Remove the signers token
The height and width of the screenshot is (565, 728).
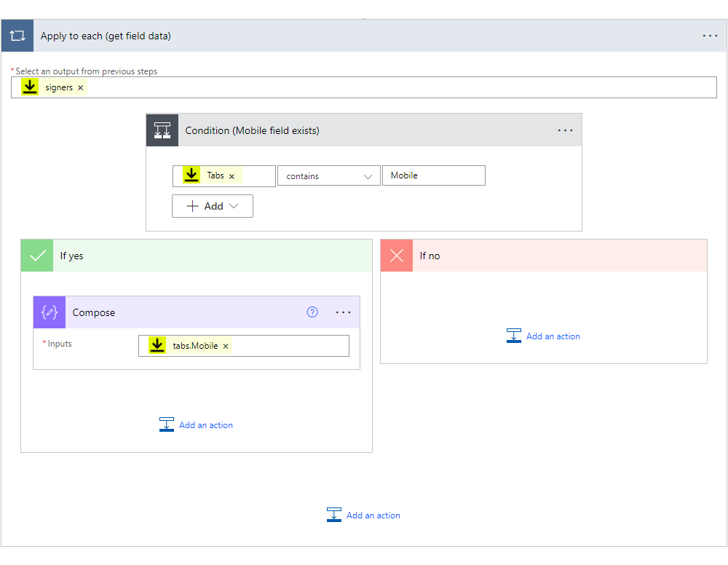tap(80, 87)
